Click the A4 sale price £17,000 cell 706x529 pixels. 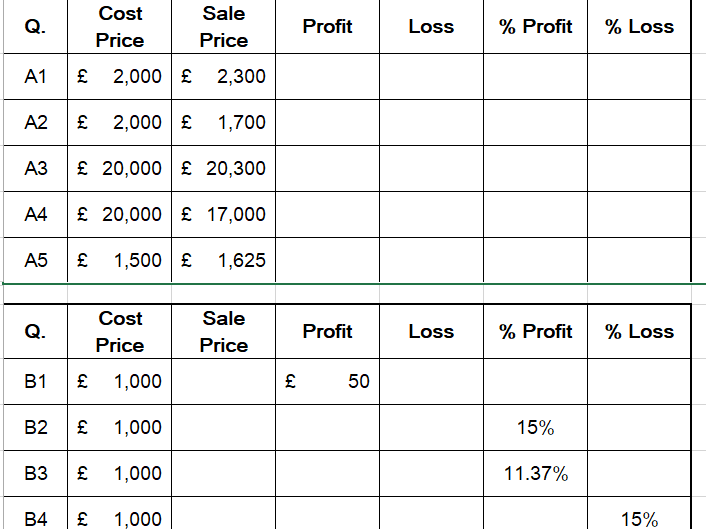[x=223, y=214]
